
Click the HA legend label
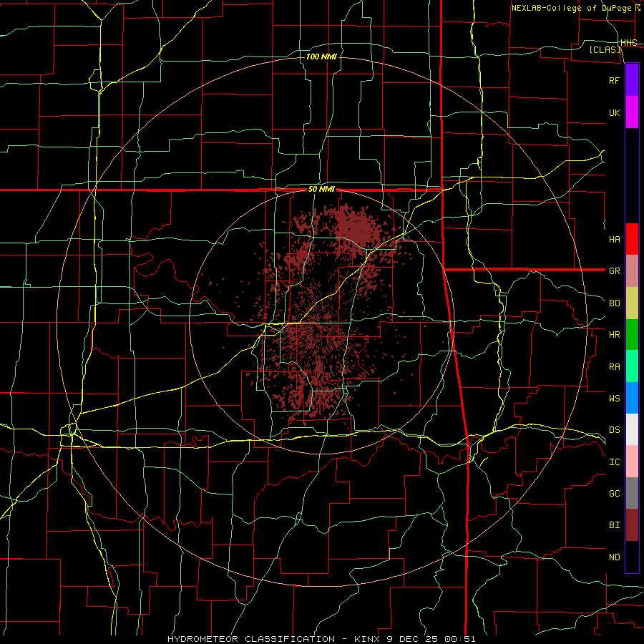pyautogui.click(x=615, y=240)
